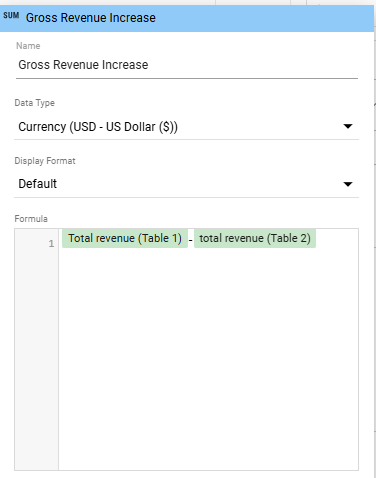
Task: Open the Currency (USD - US Dollar) dropdown
Action: [x=186, y=127]
